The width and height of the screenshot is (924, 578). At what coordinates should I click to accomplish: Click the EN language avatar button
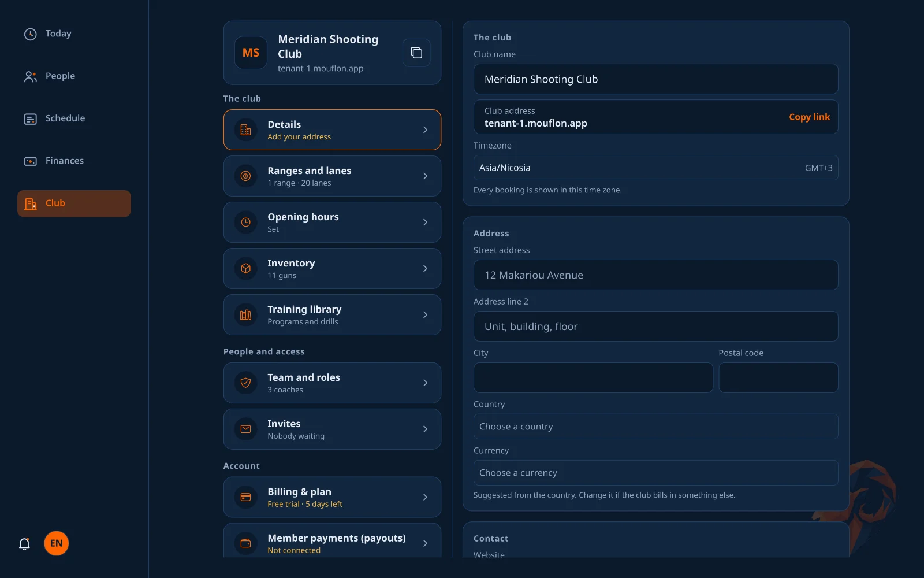click(x=57, y=543)
